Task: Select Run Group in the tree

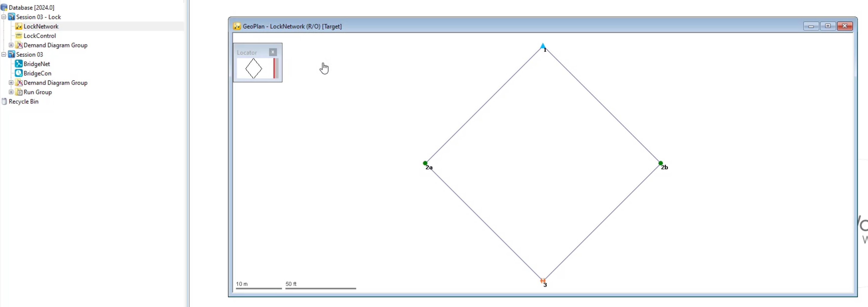Action: click(37, 92)
